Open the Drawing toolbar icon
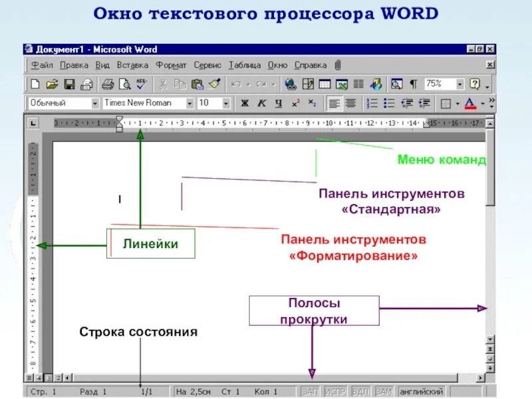 (x=376, y=84)
